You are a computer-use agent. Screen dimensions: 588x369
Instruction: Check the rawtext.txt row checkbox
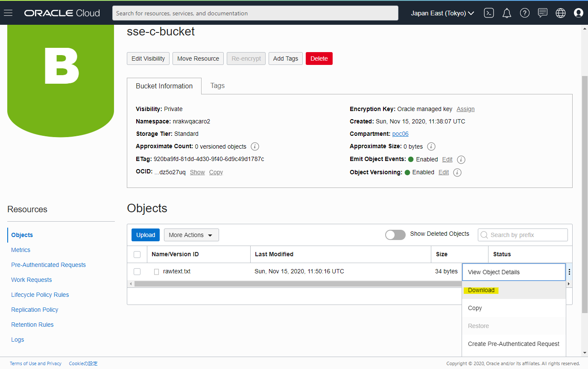click(137, 272)
